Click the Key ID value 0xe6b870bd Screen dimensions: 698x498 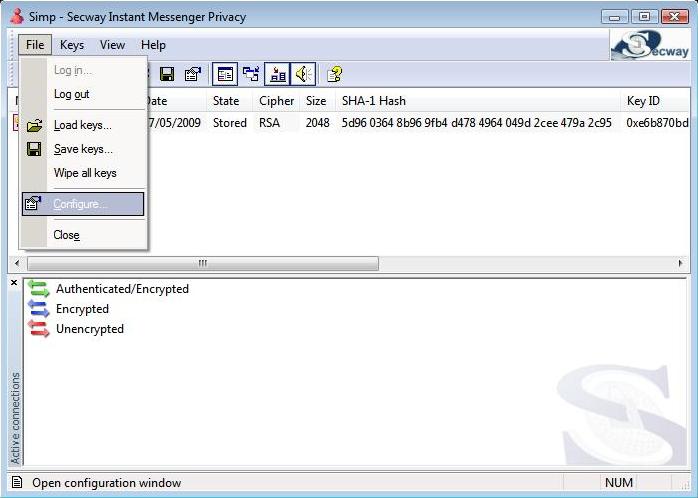point(657,123)
